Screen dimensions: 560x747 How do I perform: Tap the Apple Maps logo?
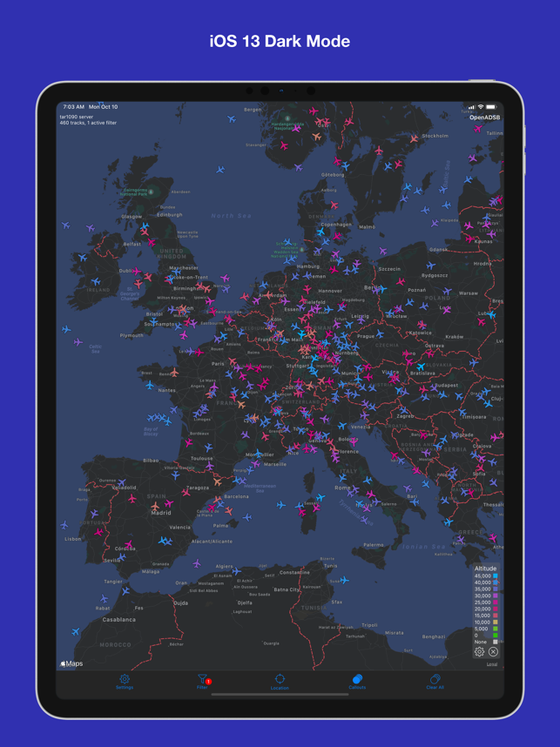pyautogui.click(x=71, y=663)
